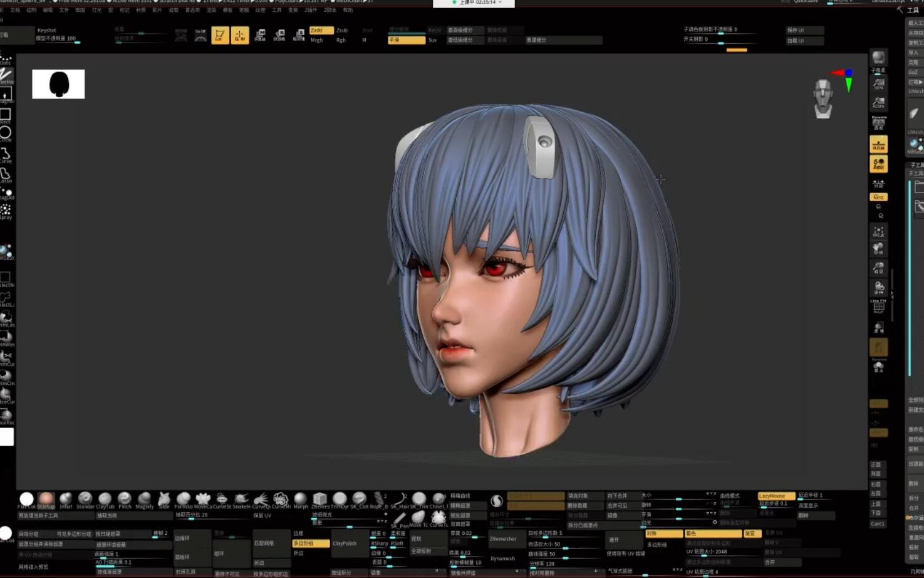Select the Lasso selection icon
Viewport: 924px width, 578px height.
6,175
